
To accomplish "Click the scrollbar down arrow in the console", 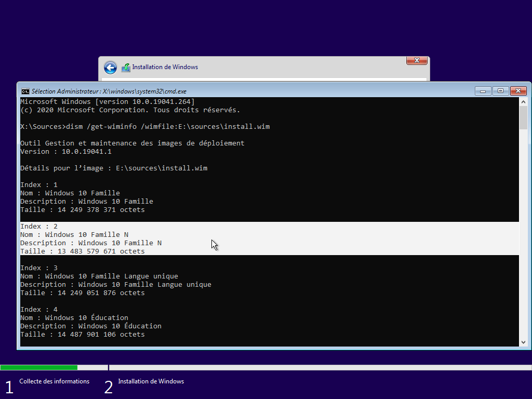I will [523, 342].
